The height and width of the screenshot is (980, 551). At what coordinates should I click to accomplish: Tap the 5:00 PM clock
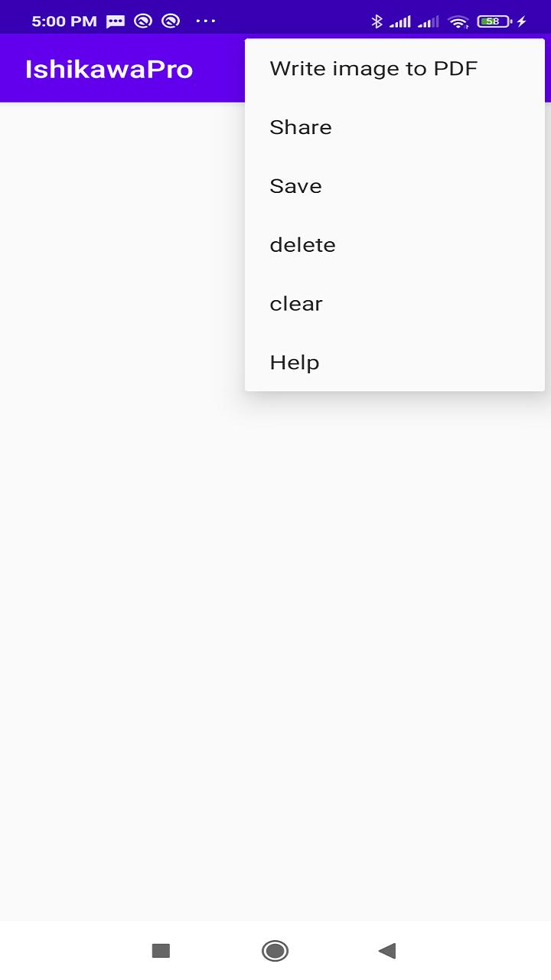65,21
